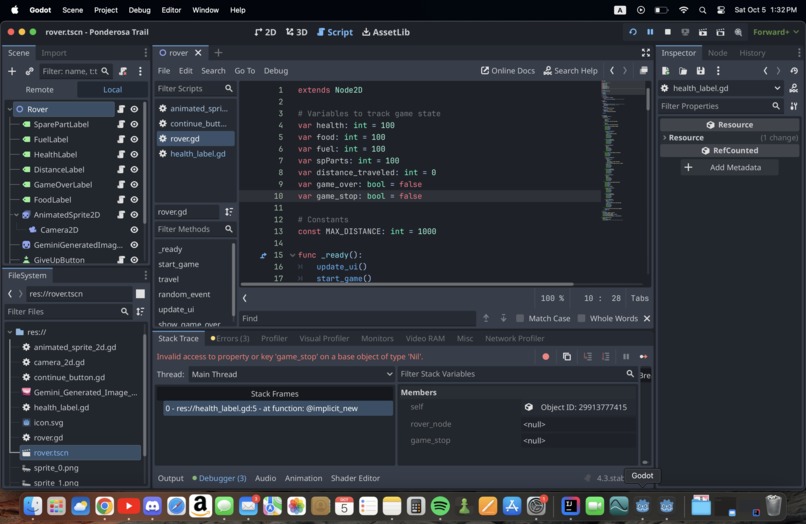Collapse the AnimatedSprite2D node
This screenshot has width=806, height=524.
(x=16, y=214)
